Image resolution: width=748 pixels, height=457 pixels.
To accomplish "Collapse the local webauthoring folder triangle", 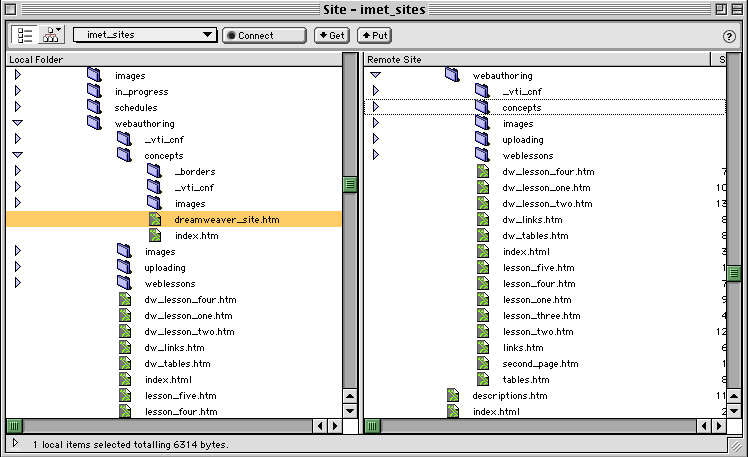I will 18,123.
